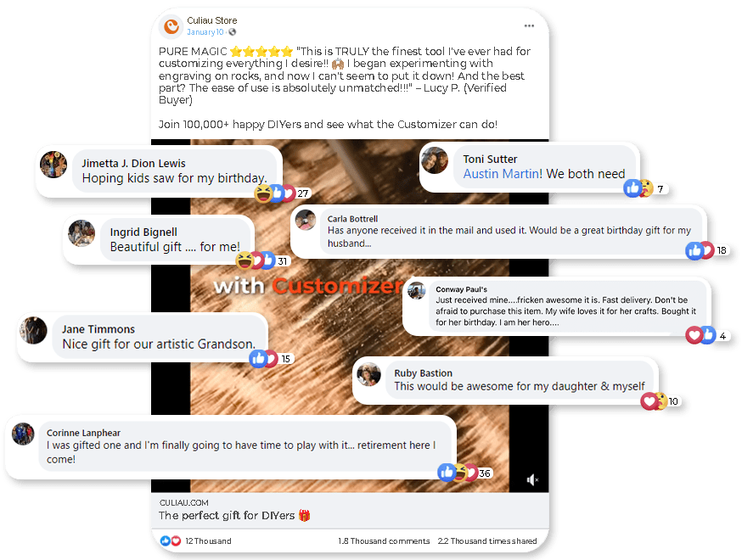The image size is (742, 560).
Task: Unmute the video via speaker icon
Action: [532, 480]
